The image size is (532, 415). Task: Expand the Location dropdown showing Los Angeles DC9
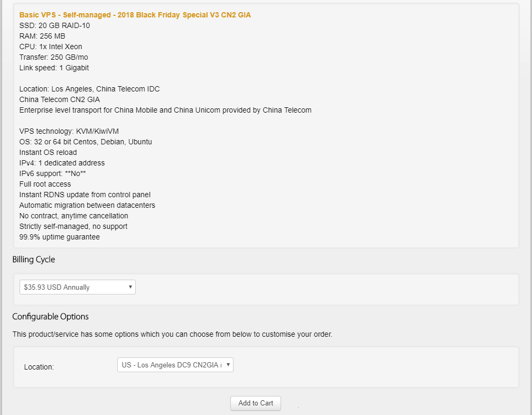pyautogui.click(x=175, y=365)
